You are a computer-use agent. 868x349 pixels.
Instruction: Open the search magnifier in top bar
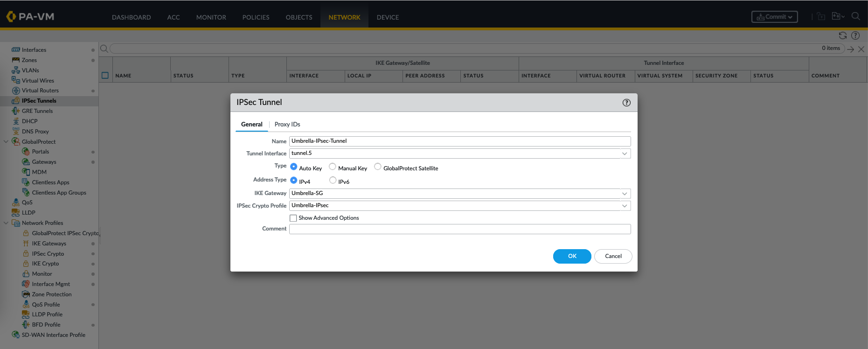(x=855, y=16)
